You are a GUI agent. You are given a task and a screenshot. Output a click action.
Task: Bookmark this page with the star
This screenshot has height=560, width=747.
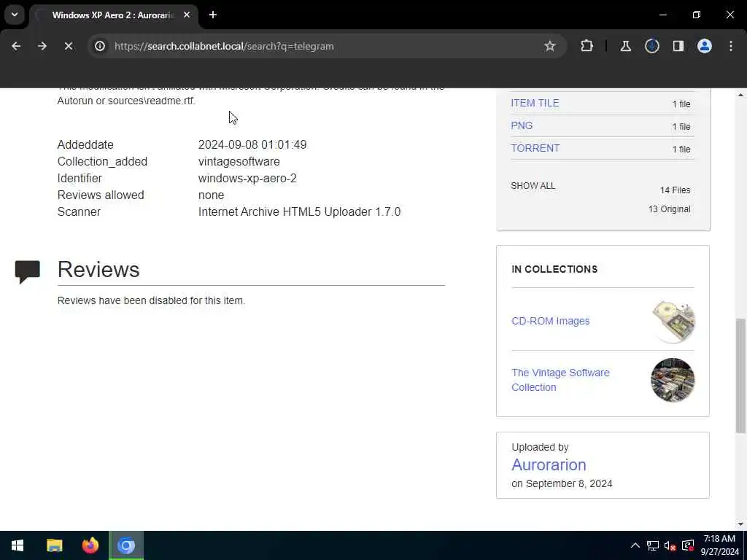[550, 46]
